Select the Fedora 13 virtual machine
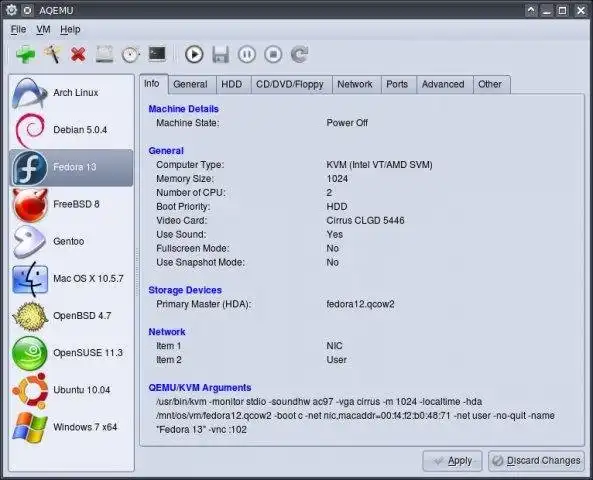The width and height of the screenshot is (593, 480). click(x=71, y=167)
